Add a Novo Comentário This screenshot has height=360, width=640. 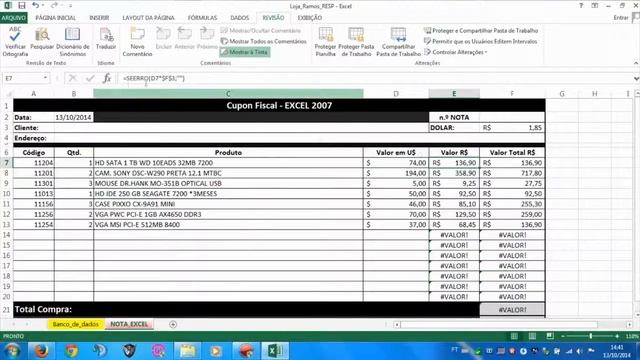[137, 41]
